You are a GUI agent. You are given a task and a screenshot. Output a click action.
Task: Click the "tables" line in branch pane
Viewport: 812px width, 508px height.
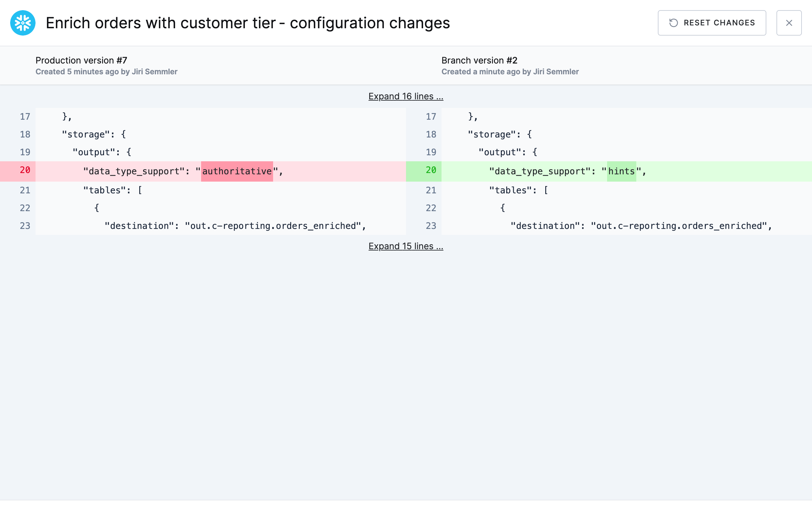coord(627,190)
